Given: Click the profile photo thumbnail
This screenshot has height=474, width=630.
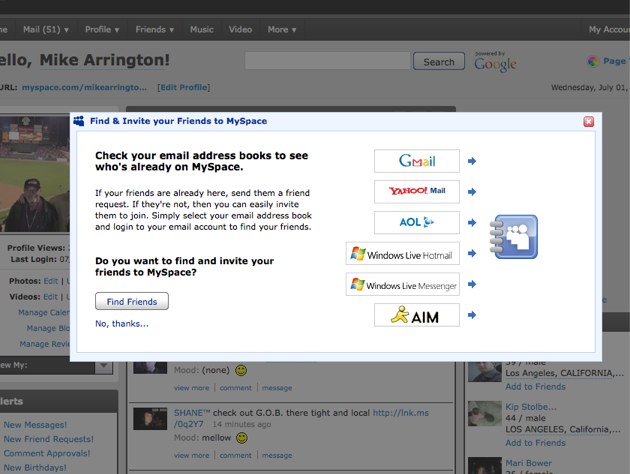Looking at the screenshot, I should tap(35, 174).
